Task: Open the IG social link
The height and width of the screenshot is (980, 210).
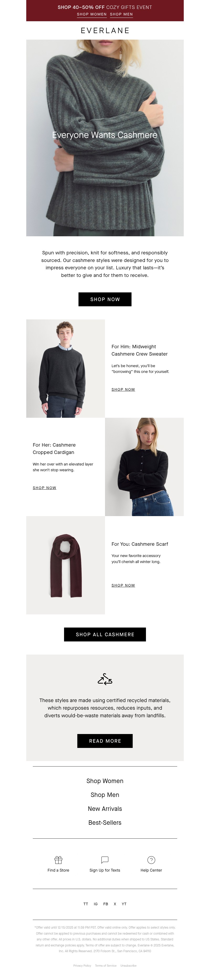Action: click(x=96, y=904)
